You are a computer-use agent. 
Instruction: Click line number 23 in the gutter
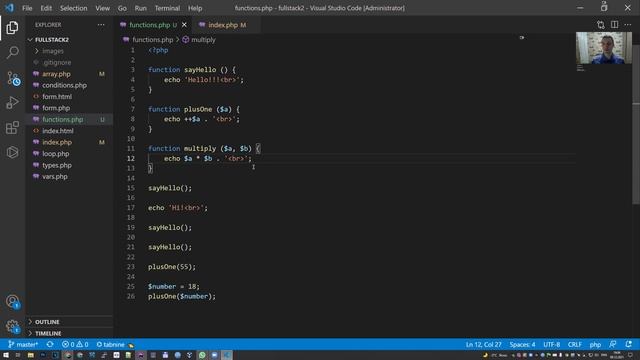(131, 267)
